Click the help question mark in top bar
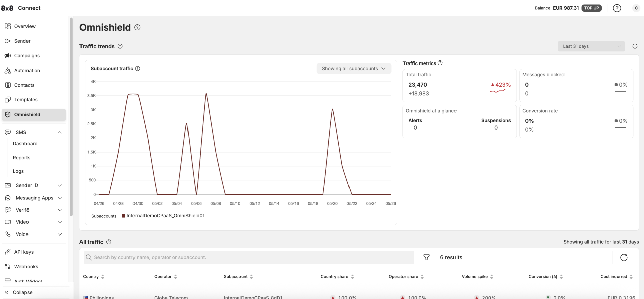 617,8
